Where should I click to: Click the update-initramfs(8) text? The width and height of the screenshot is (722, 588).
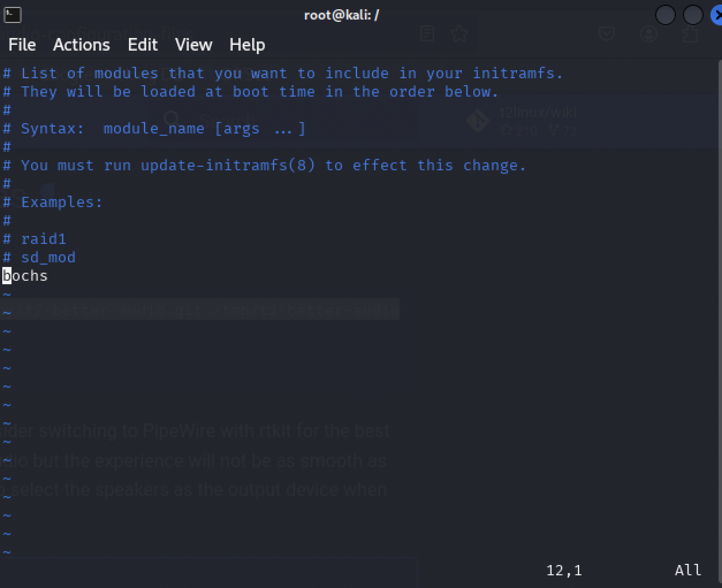click(228, 166)
